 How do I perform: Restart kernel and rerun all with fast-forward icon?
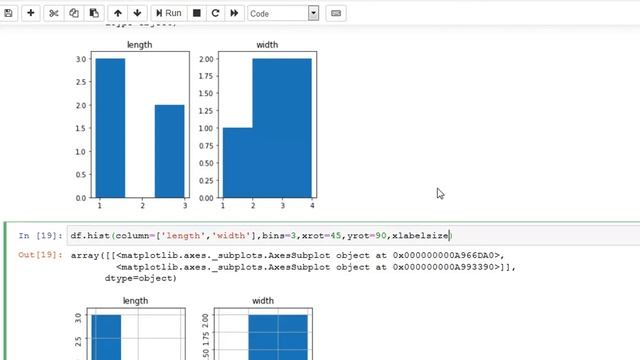[x=234, y=13]
